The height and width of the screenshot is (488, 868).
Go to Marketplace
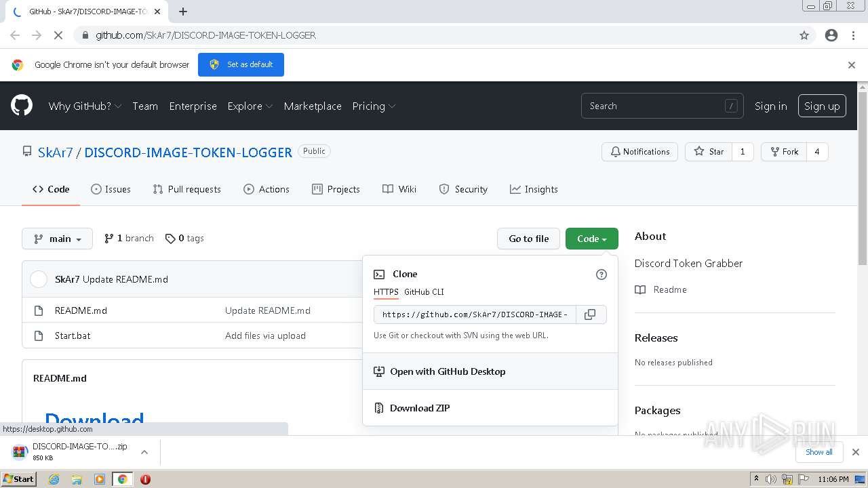click(313, 106)
